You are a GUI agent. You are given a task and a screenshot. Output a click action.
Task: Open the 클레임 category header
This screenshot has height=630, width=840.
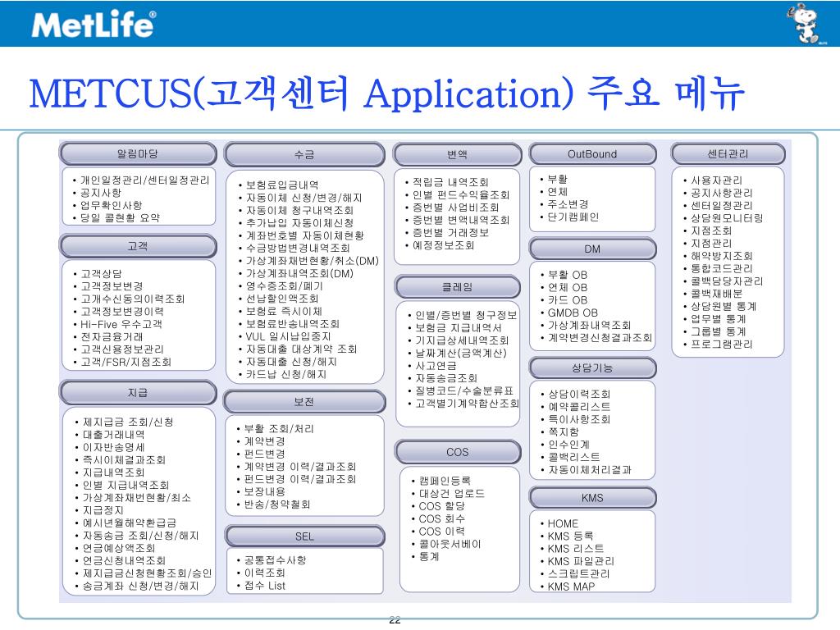[x=457, y=287]
